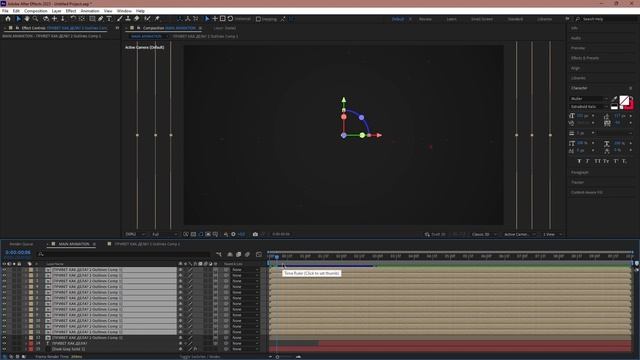Click the fill color swatch in Character
The width and height of the screenshot is (640, 360).
pos(624,100)
